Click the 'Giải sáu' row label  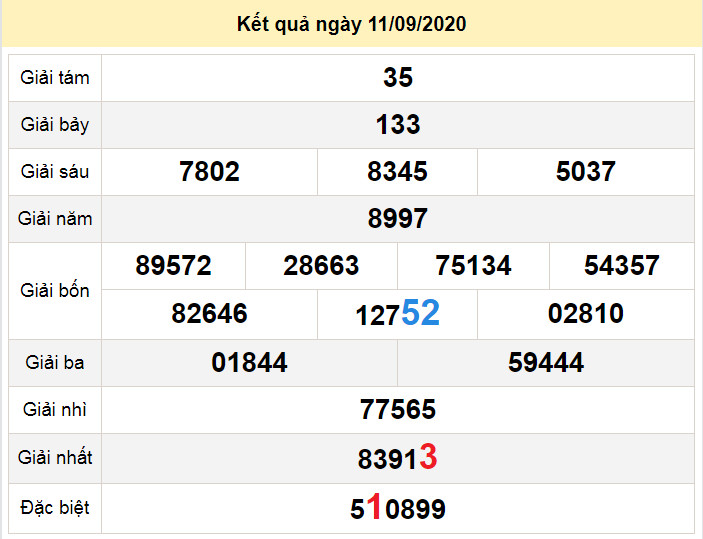(55, 171)
